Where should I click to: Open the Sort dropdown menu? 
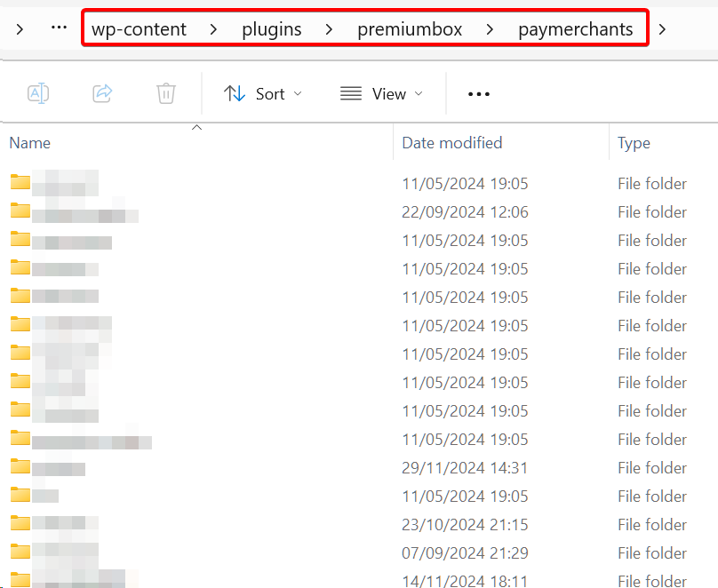[263, 94]
